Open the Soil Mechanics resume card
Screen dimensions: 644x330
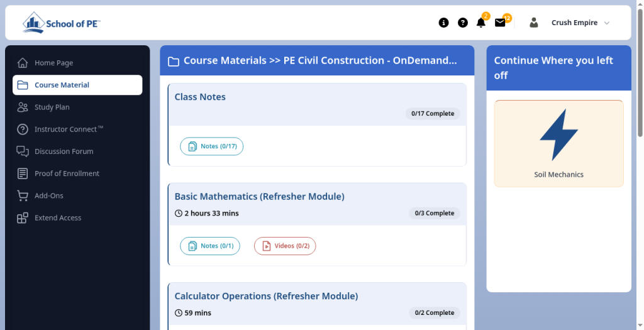[558, 144]
